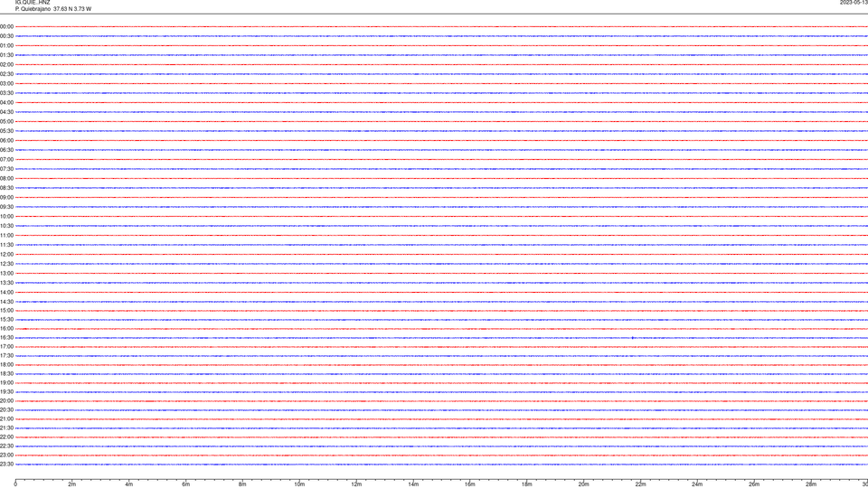Image resolution: width=868 pixels, height=488 pixels.
Task: Select the 04:30 row label
Action: tap(6, 112)
